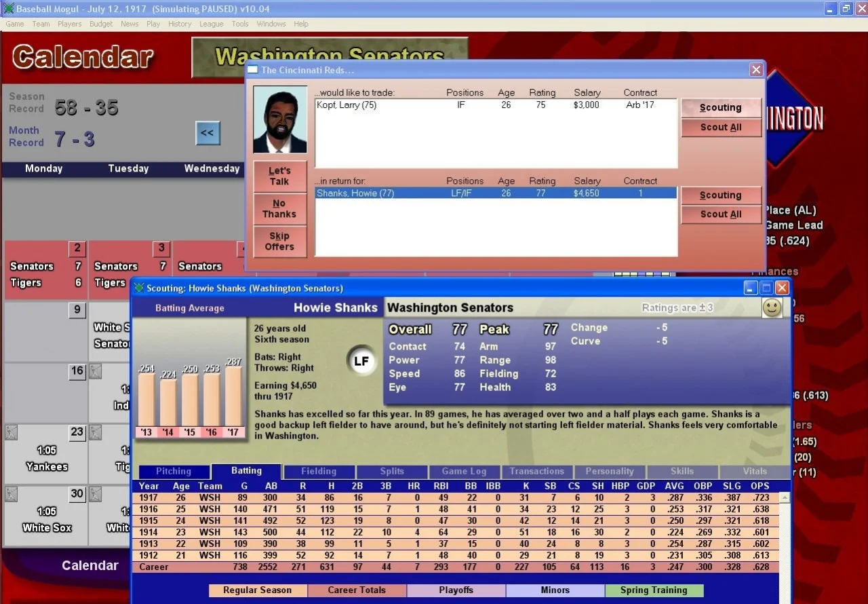
Task: Open the Game menu
Action: [15, 24]
